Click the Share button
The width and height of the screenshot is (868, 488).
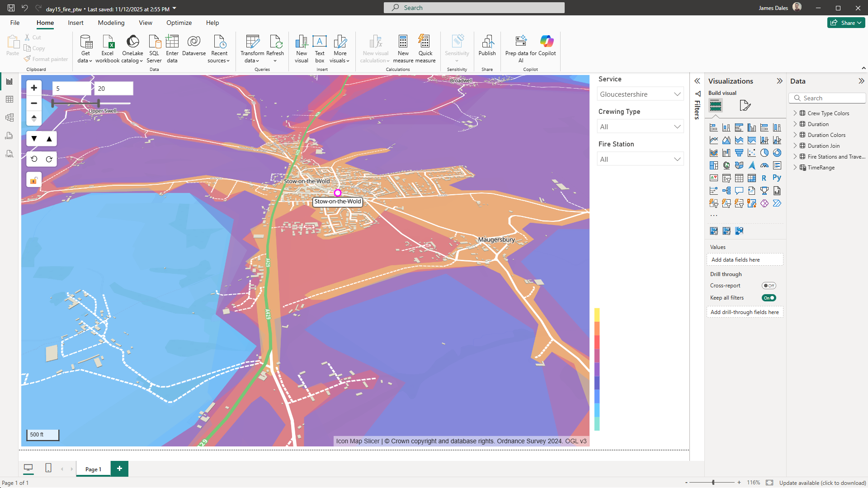845,23
